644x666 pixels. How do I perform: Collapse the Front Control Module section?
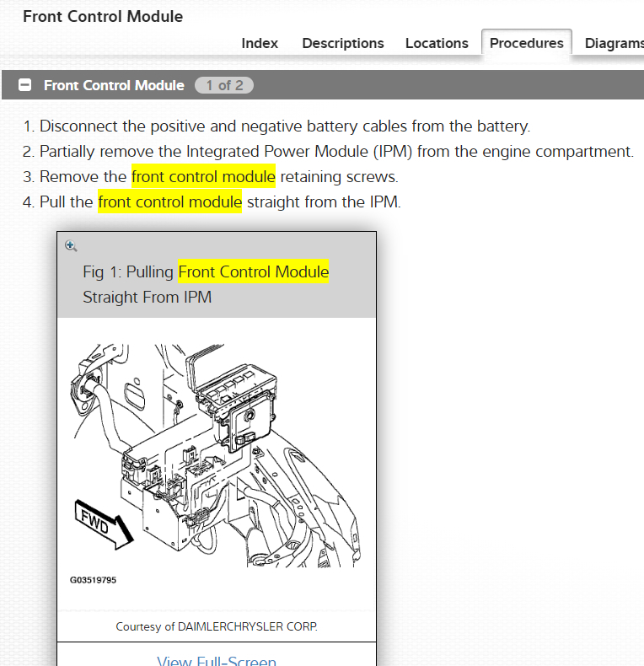coord(24,85)
